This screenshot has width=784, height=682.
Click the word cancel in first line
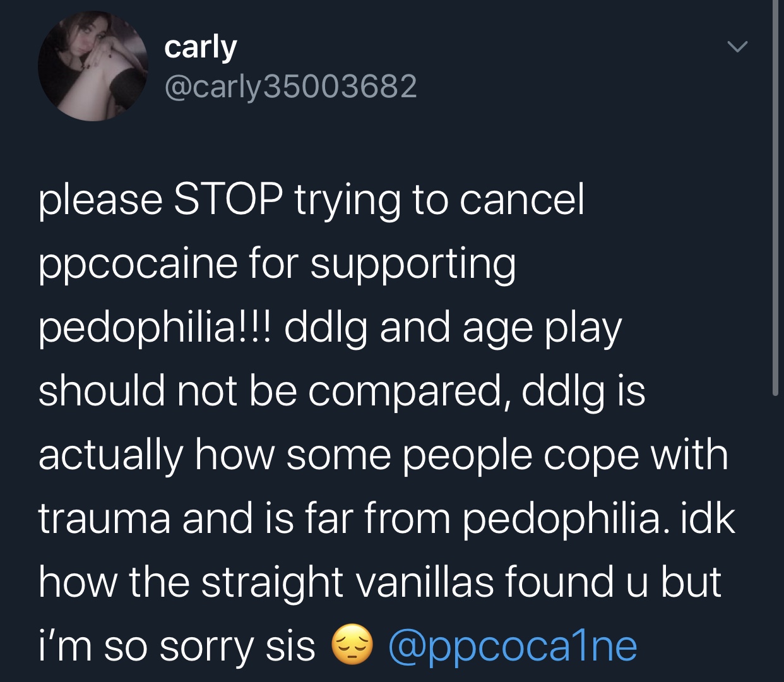(x=522, y=200)
